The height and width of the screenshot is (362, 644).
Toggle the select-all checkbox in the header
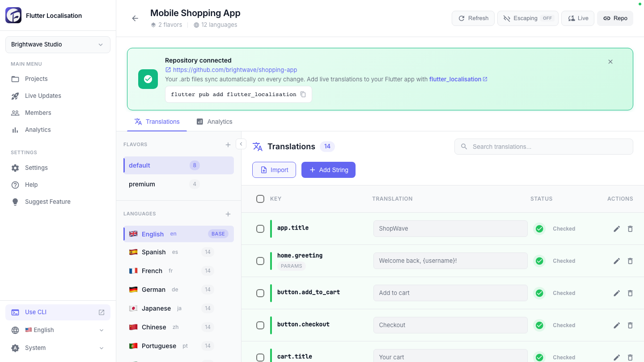click(x=260, y=199)
